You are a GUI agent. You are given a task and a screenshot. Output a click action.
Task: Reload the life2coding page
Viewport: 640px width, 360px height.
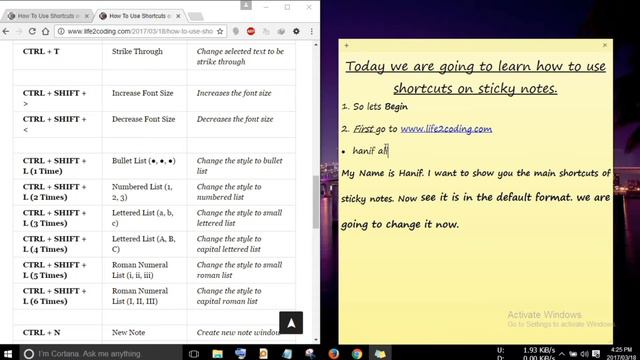32,31
